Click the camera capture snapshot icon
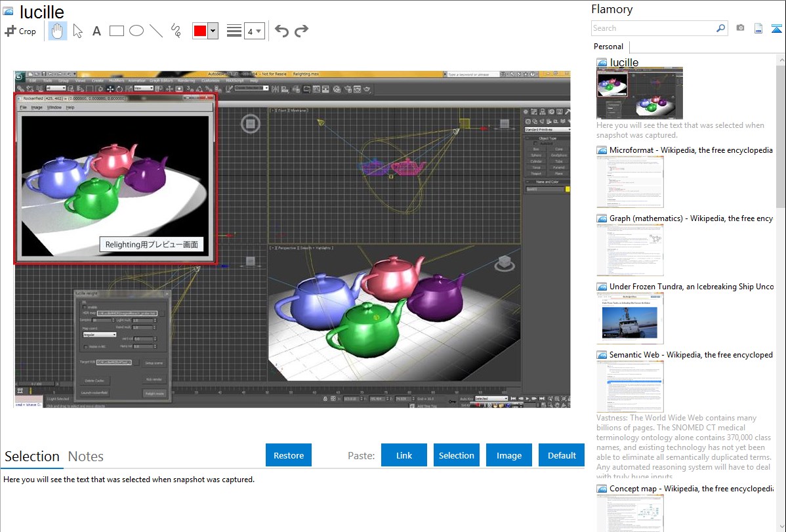The image size is (786, 532). [740, 28]
